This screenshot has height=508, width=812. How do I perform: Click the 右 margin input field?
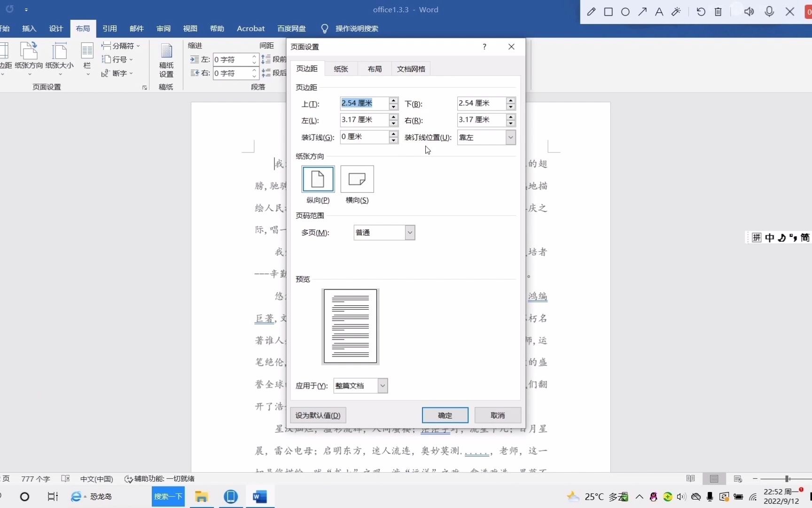[482, 120]
